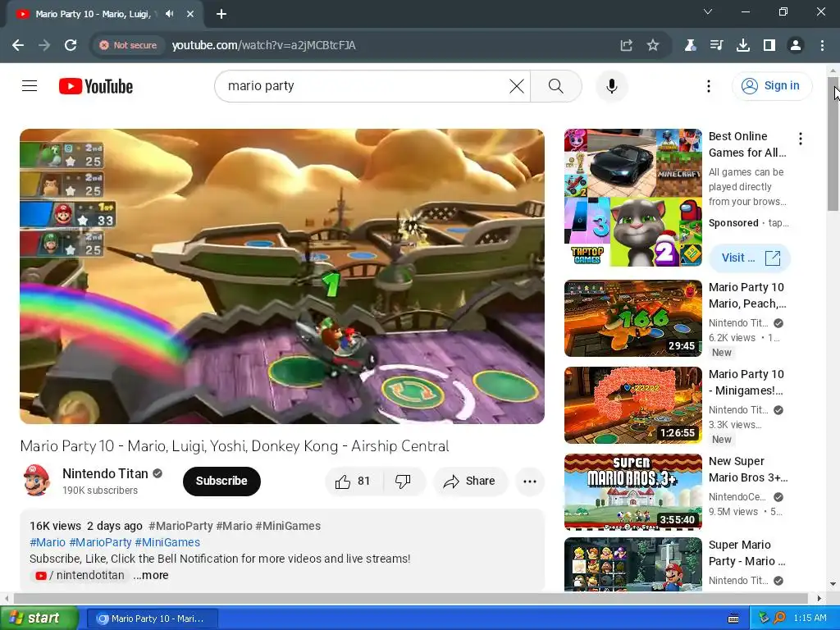Open the 1:26:55 Minigames thumbnail
840x630 pixels.
click(x=632, y=405)
